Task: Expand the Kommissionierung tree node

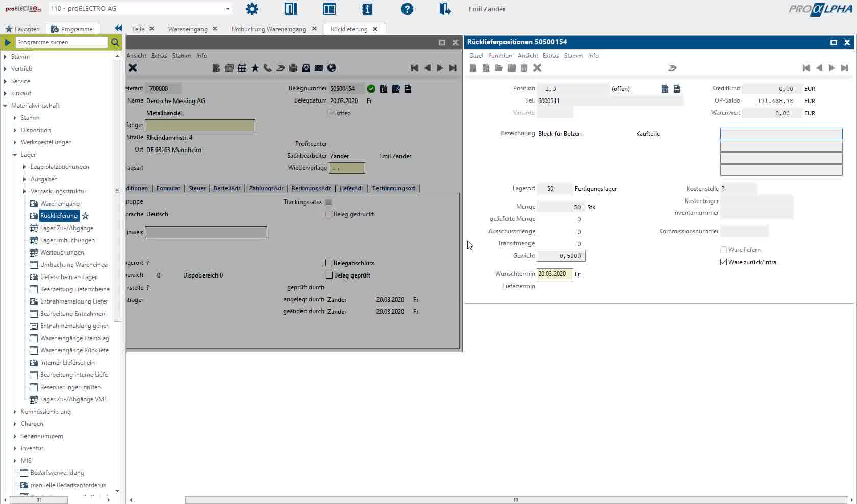Action: tap(15, 412)
